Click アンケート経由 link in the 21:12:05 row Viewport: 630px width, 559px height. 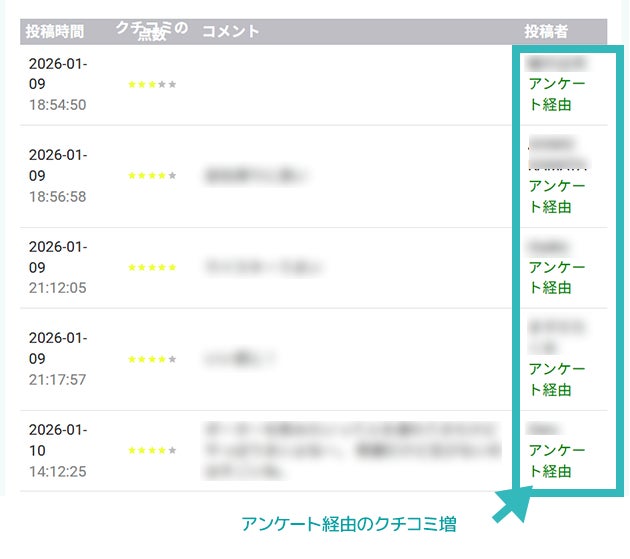556,278
